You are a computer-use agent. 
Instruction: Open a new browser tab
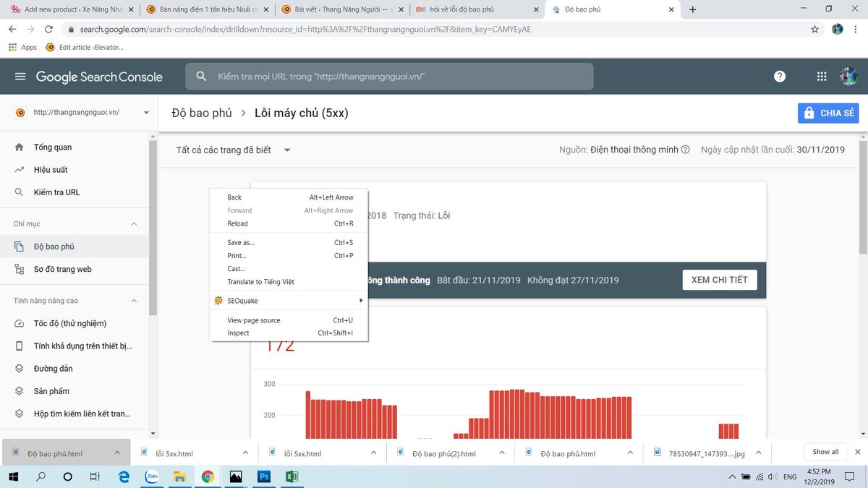[693, 9]
